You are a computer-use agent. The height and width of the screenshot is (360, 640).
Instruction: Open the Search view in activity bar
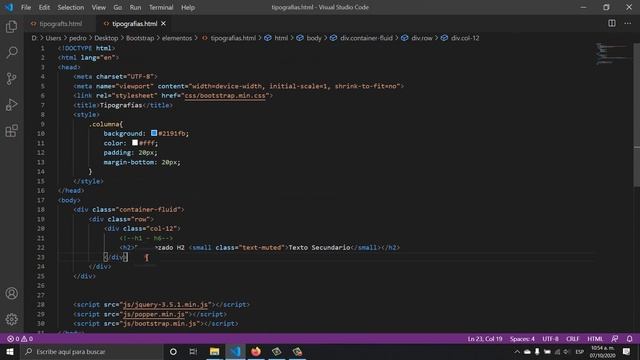(11, 52)
